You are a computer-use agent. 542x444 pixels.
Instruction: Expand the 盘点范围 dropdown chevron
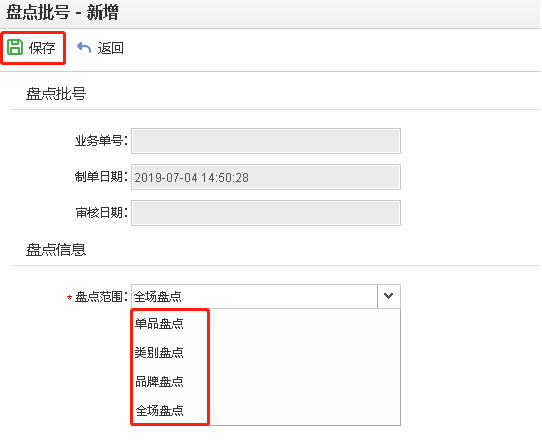click(x=389, y=296)
